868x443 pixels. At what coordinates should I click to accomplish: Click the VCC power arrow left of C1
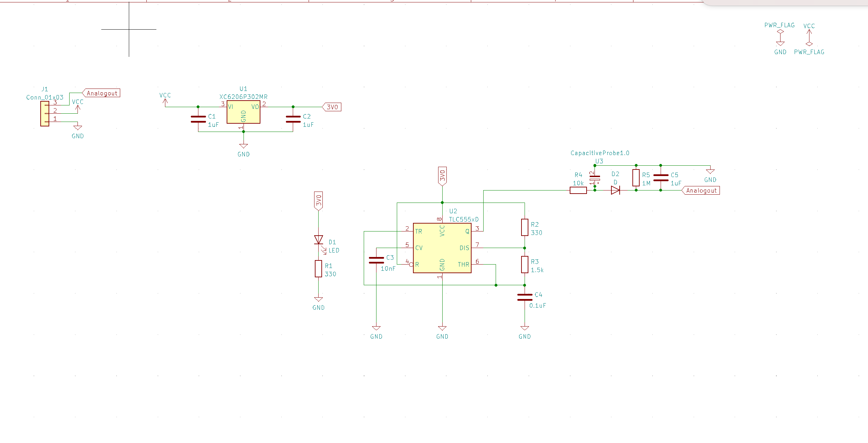[x=165, y=103]
